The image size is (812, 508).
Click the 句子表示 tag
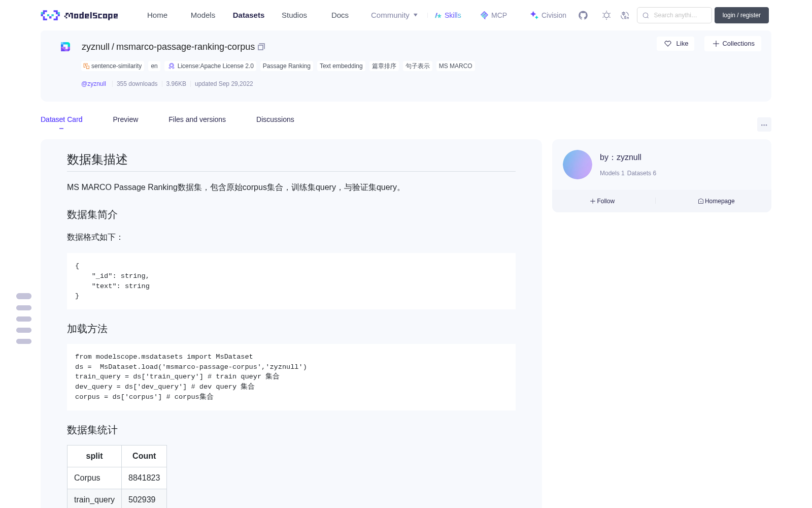click(418, 66)
